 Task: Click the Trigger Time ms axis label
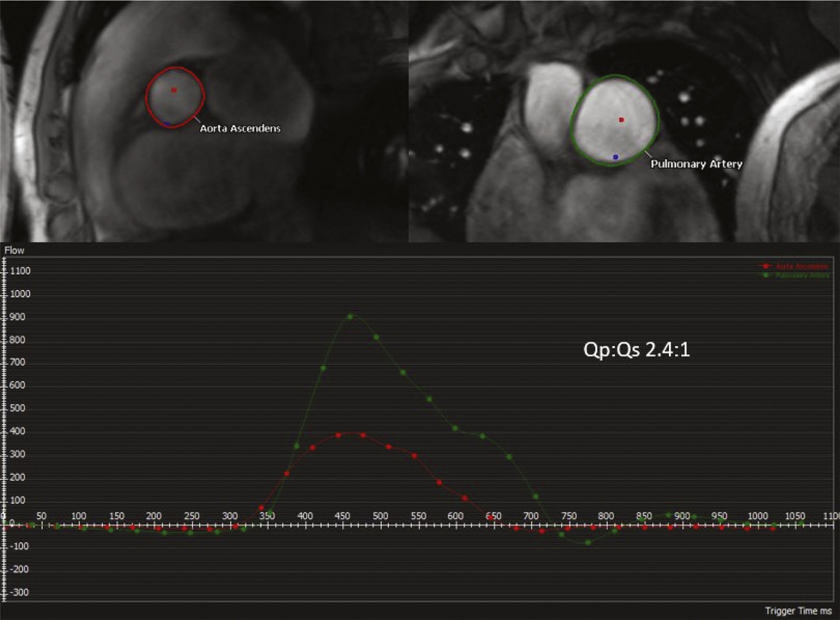point(798,611)
